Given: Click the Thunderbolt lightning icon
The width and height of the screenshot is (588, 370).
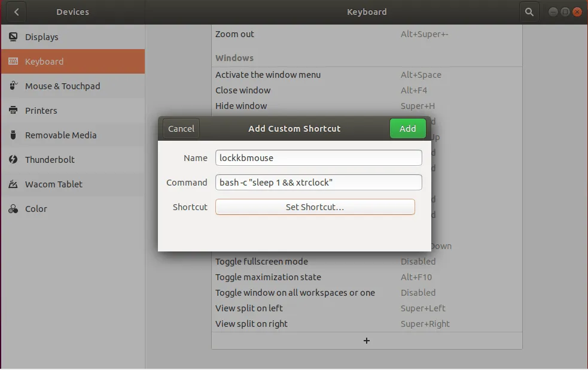Looking at the screenshot, I should pos(13,160).
